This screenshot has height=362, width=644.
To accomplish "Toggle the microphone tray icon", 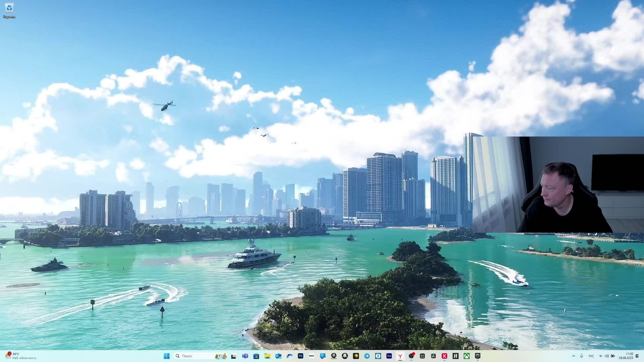I will pos(582,356).
